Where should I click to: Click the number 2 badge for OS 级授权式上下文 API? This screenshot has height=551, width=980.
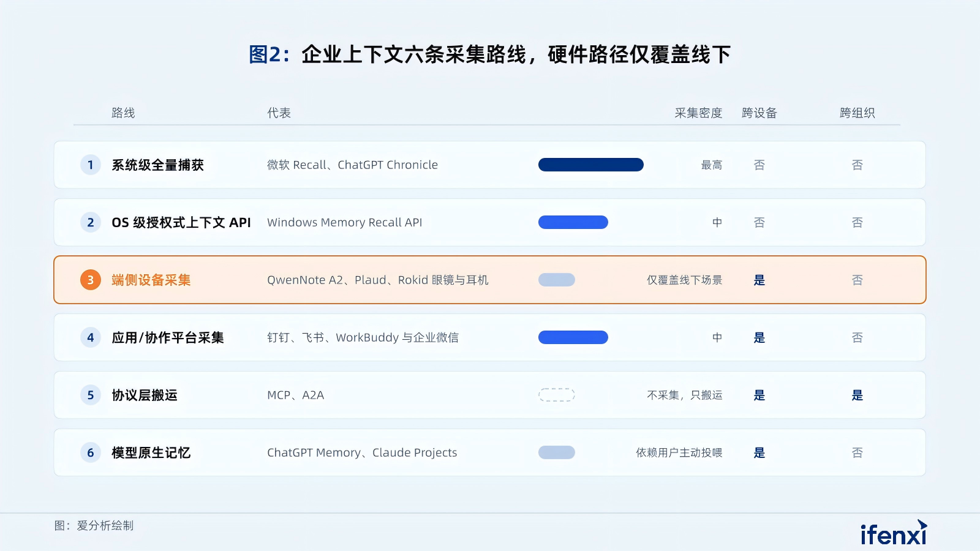[91, 222]
